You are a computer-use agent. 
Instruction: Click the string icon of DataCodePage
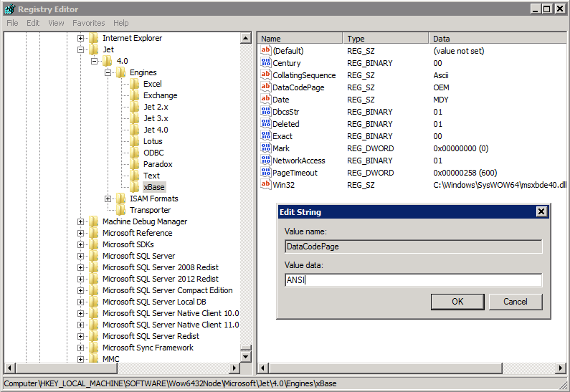coord(266,87)
